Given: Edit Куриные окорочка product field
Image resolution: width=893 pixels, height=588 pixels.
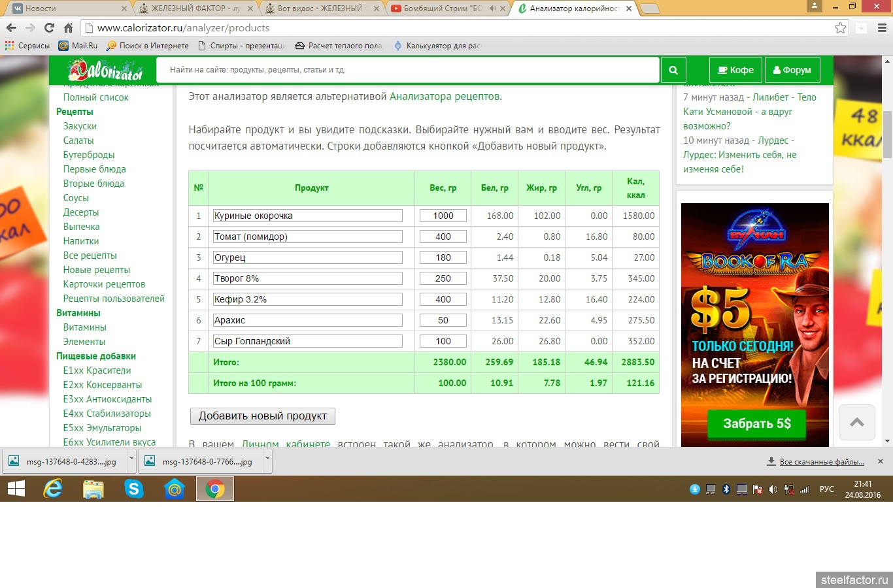Looking at the screenshot, I should point(307,216).
